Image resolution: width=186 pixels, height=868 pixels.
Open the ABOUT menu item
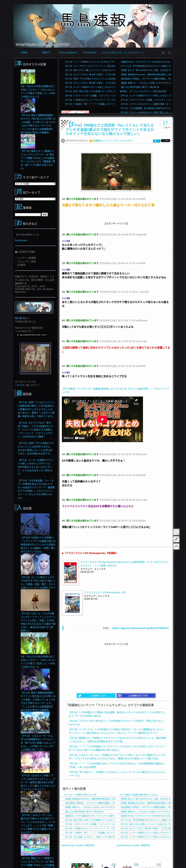coord(46,53)
